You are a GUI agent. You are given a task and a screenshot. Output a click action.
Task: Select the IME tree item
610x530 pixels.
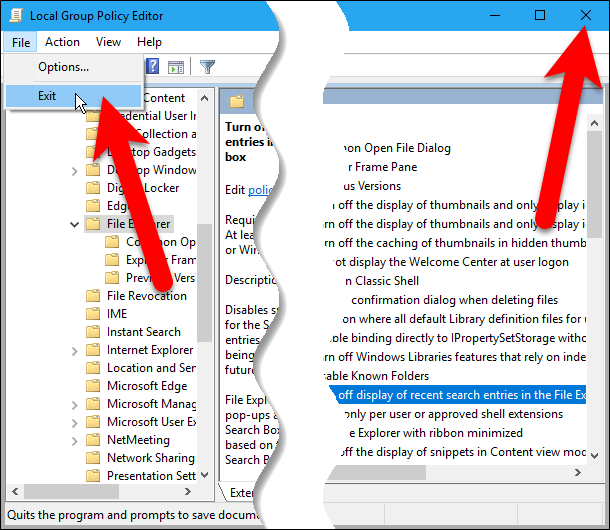pos(117,314)
